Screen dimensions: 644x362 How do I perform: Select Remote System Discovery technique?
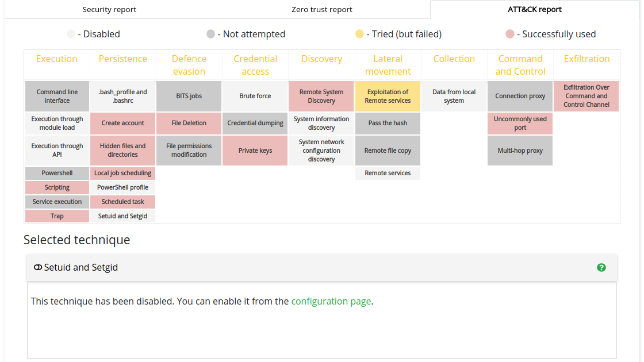pos(321,96)
